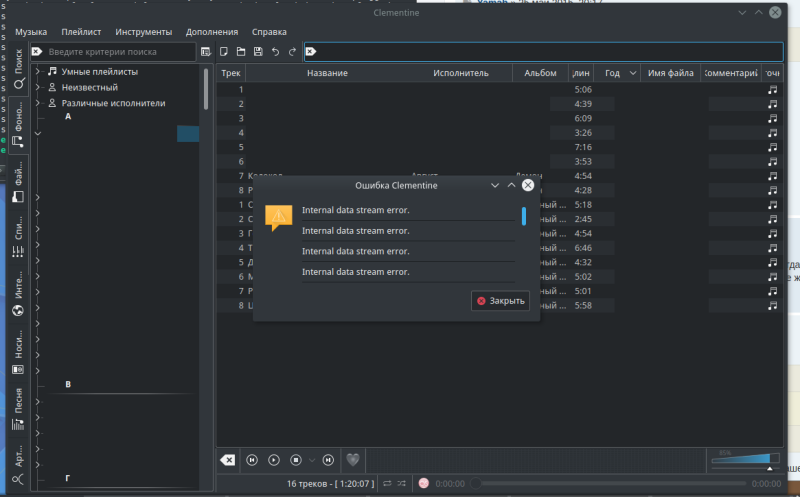Open stop button dropdown arrow

pyautogui.click(x=312, y=460)
